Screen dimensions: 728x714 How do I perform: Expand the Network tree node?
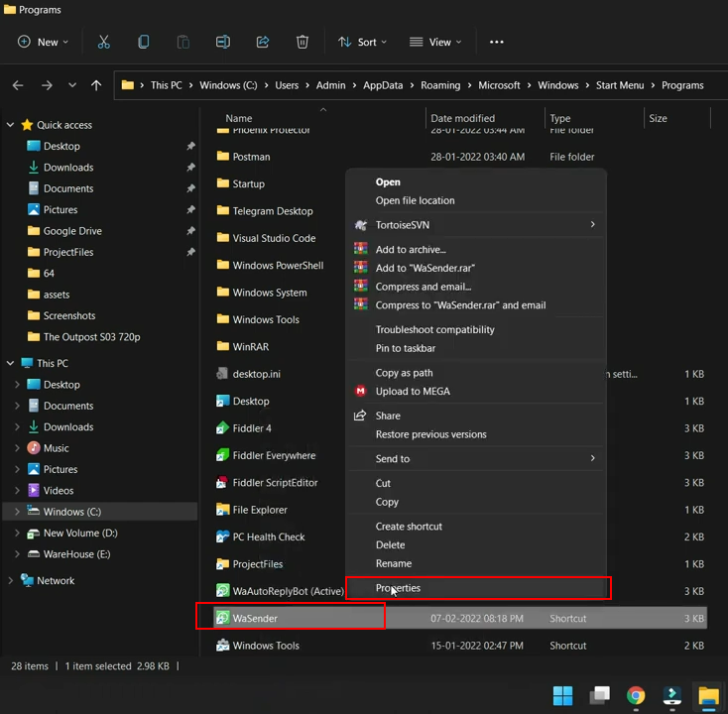(10, 580)
